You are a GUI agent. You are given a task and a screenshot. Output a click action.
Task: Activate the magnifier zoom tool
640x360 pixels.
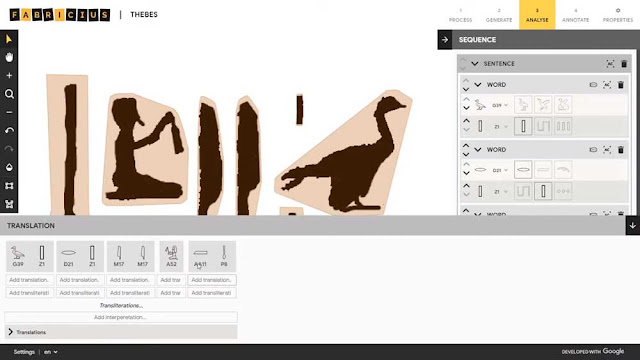click(9, 94)
